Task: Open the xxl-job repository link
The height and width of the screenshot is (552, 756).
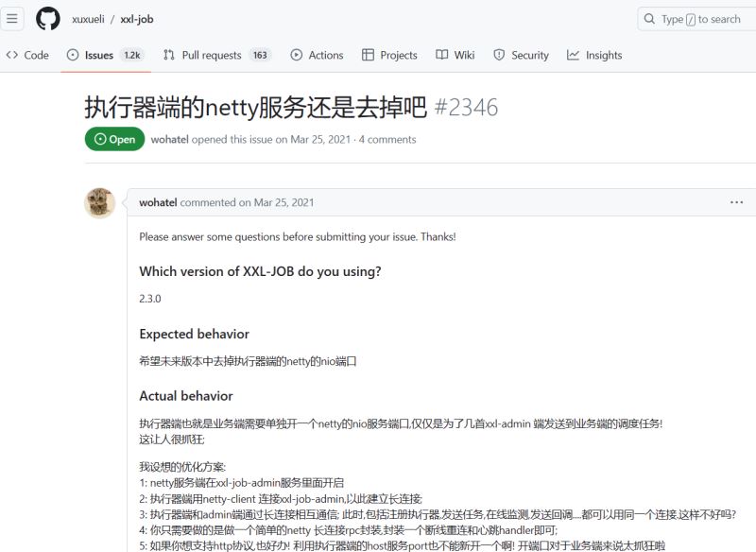Action: (137, 19)
